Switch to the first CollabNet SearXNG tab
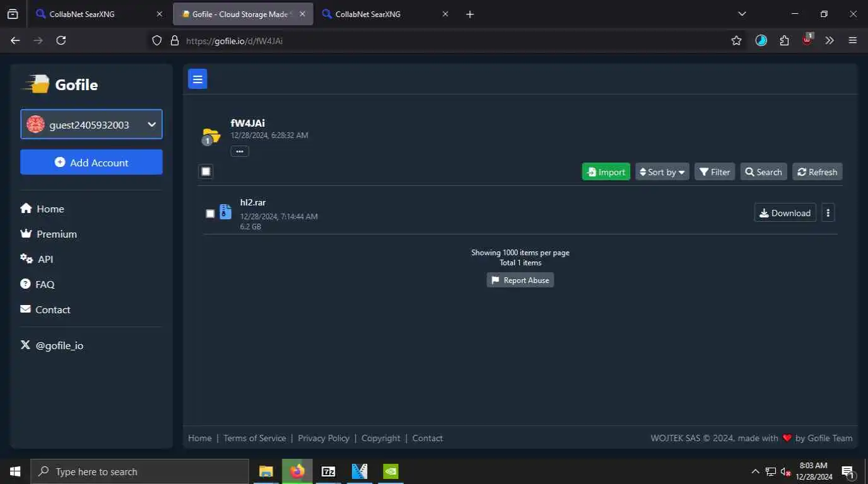The image size is (868, 484). coord(100,14)
